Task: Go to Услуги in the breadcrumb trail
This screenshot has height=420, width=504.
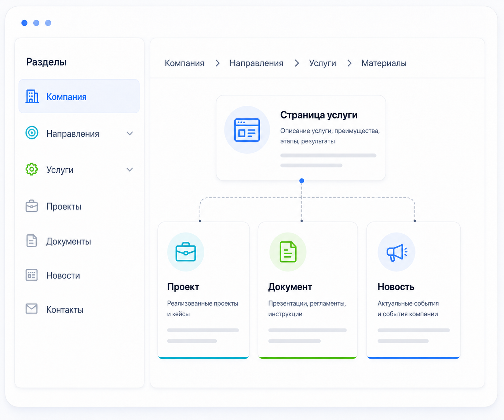Action: [322, 63]
